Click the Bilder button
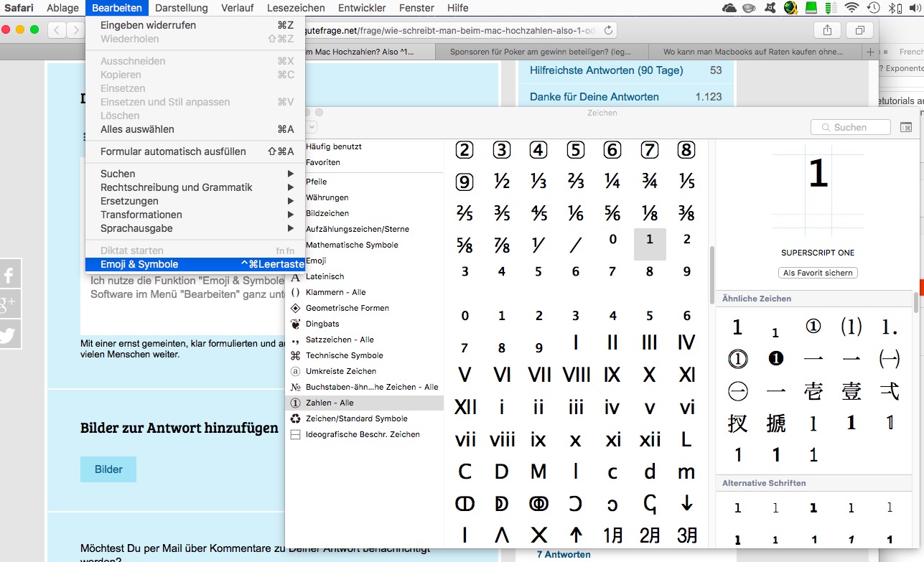The height and width of the screenshot is (562, 924). point(108,469)
